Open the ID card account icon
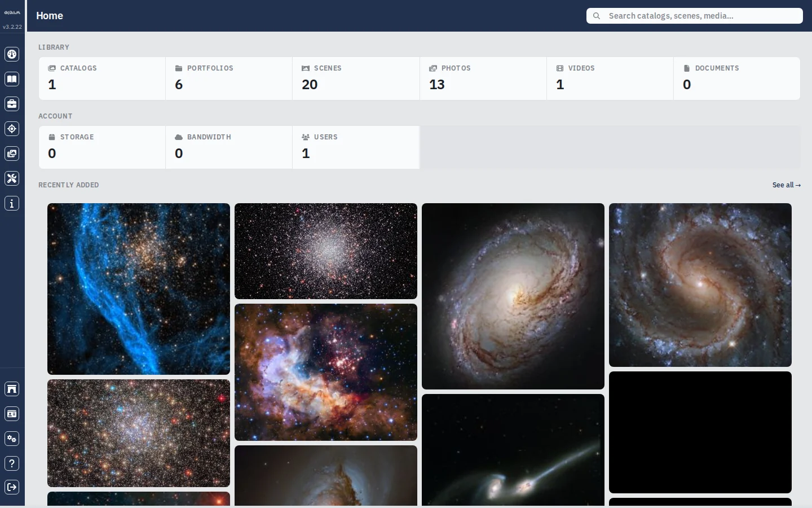 pyautogui.click(x=12, y=414)
